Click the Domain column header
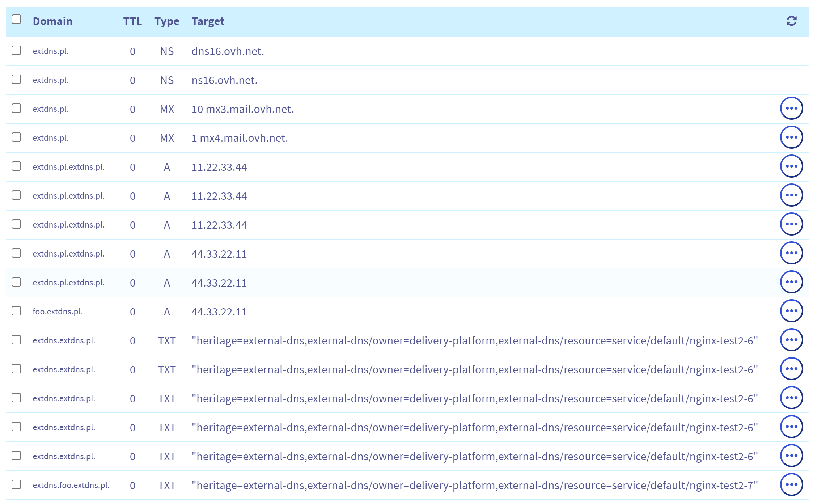 click(52, 21)
